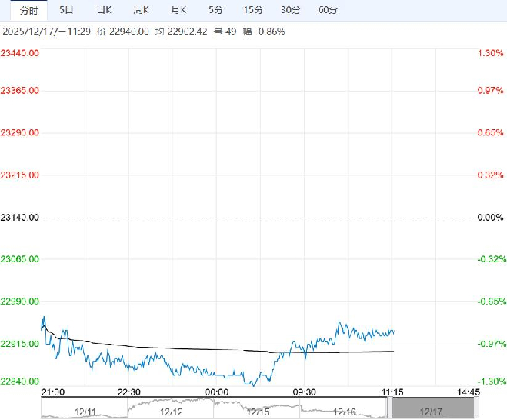This screenshot has width=507, height=420.
Task: Switch to the 30分 interval tab
Action: [291, 10]
